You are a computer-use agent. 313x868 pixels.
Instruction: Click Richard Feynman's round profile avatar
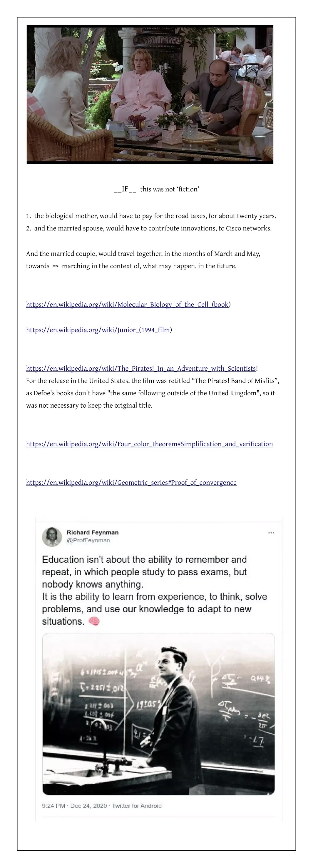pyautogui.click(x=52, y=536)
